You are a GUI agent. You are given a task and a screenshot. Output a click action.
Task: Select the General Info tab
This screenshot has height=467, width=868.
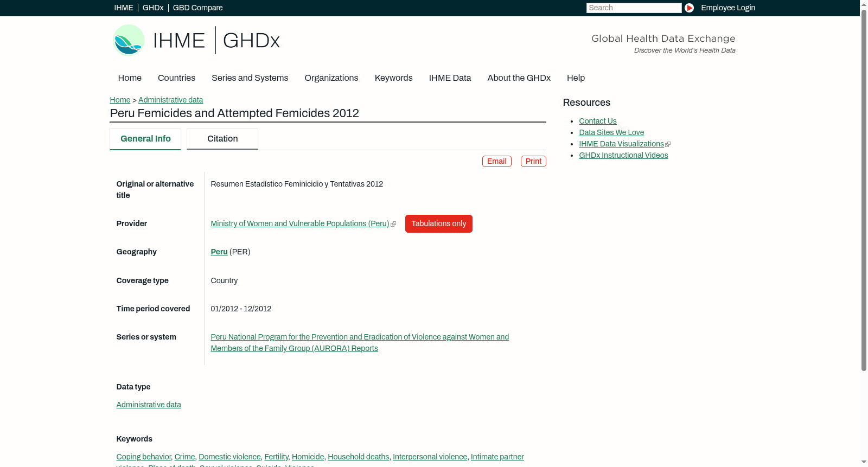145,139
